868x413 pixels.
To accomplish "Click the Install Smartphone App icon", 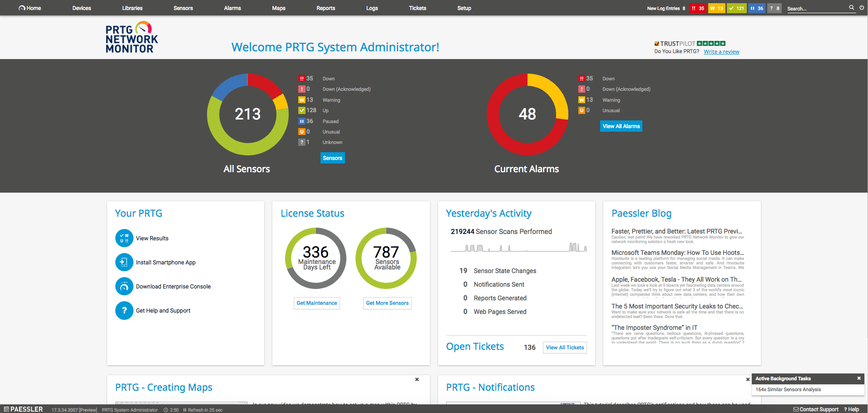I will tap(124, 262).
